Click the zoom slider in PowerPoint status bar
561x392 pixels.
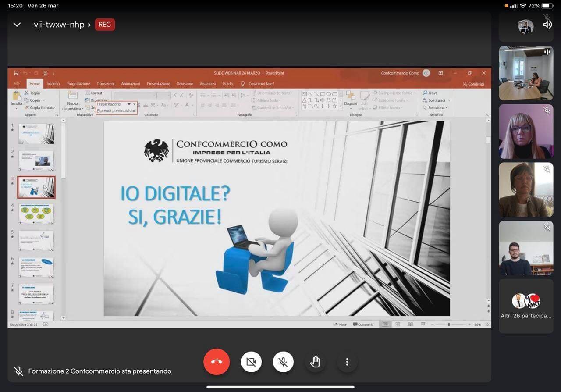(449, 324)
